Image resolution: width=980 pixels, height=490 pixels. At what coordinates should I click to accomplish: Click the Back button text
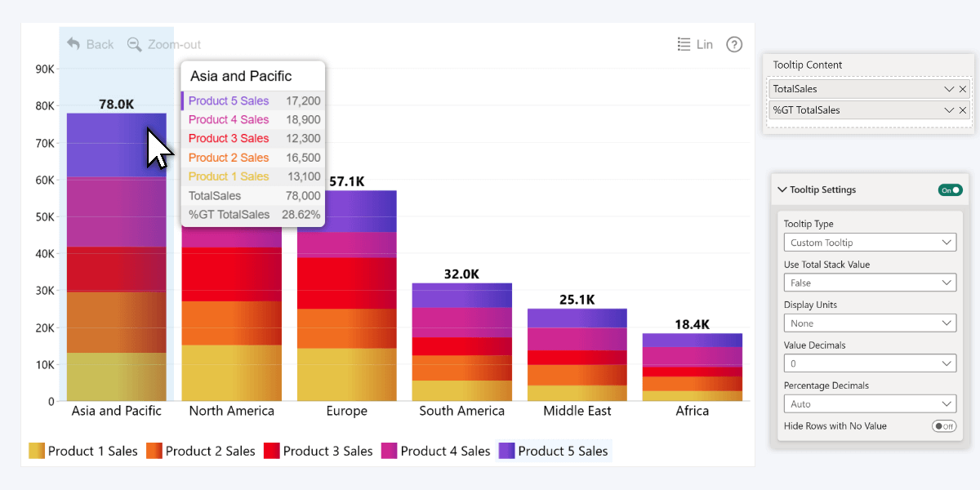pos(98,44)
